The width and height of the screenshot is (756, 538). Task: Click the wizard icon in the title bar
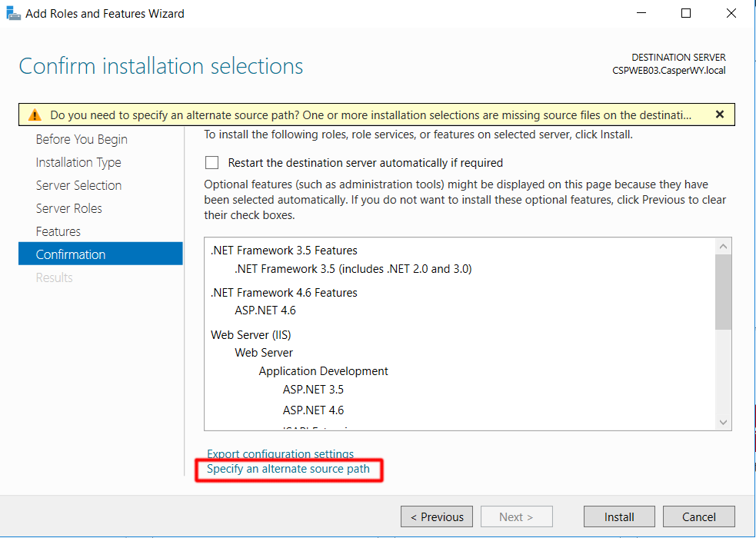(x=13, y=13)
